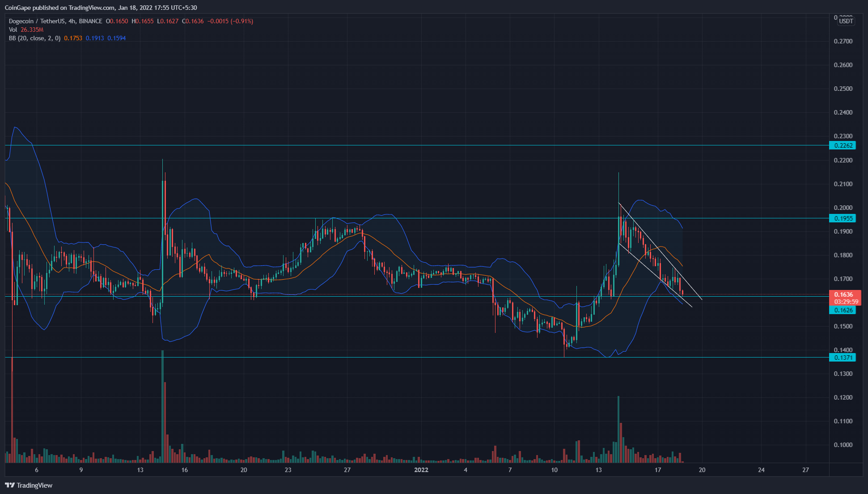The image size is (868, 494).
Task: Click the -0.0015 (-0.91%) change value
Action: tap(230, 21)
